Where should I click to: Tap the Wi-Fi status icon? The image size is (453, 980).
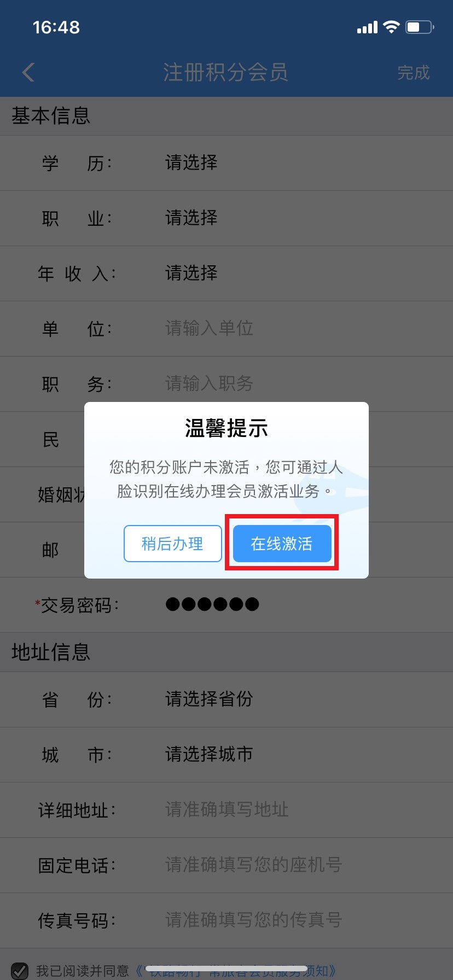point(391,27)
